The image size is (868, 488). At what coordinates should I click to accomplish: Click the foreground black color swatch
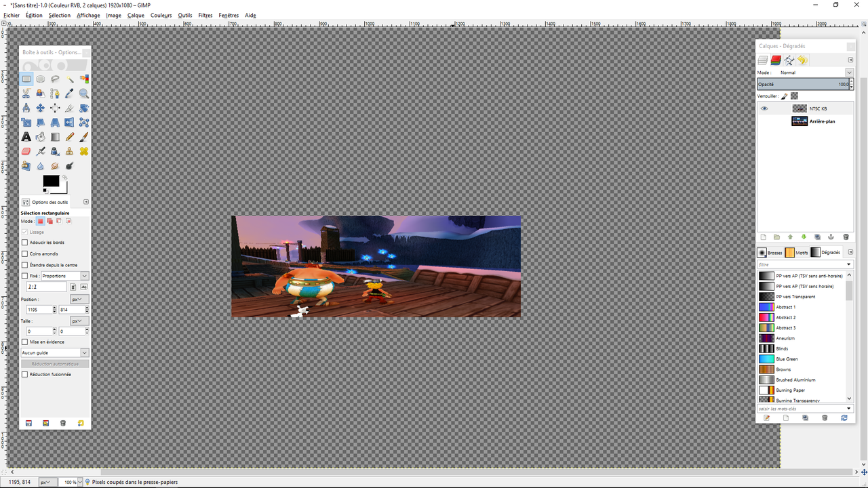pos(51,181)
